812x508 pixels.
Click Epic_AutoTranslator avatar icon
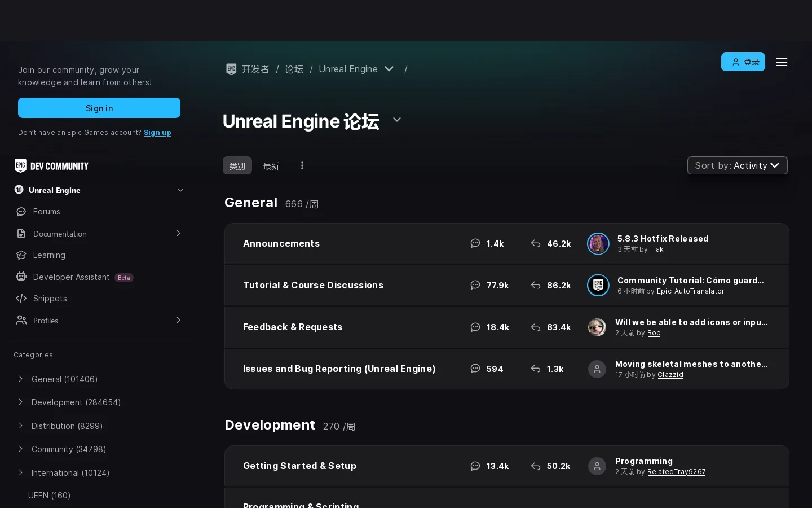coord(598,286)
